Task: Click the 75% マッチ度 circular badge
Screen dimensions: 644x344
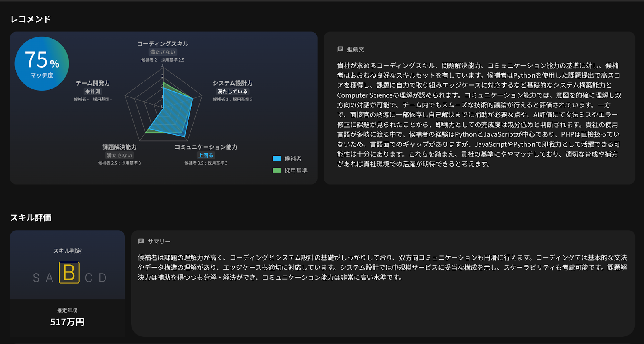Action: (x=42, y=64)
